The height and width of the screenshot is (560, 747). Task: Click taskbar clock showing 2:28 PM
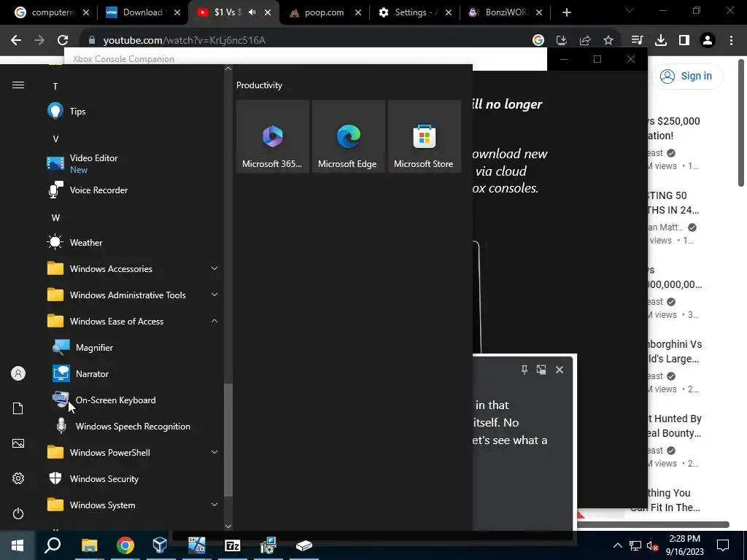click(684, 545)
